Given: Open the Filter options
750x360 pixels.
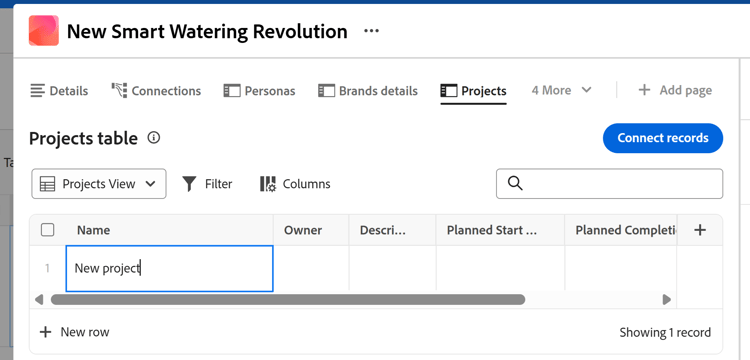Looking at the screenshot, I should 207,184.
